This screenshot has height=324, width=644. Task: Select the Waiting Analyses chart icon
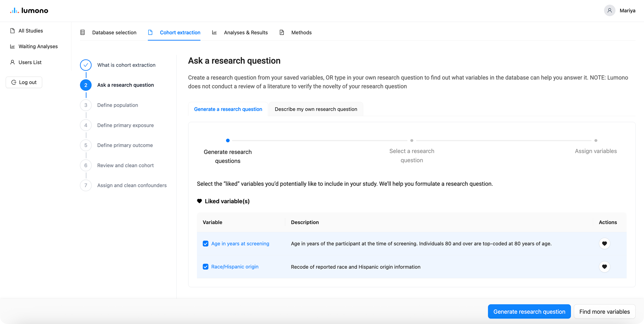click(12, 46)
